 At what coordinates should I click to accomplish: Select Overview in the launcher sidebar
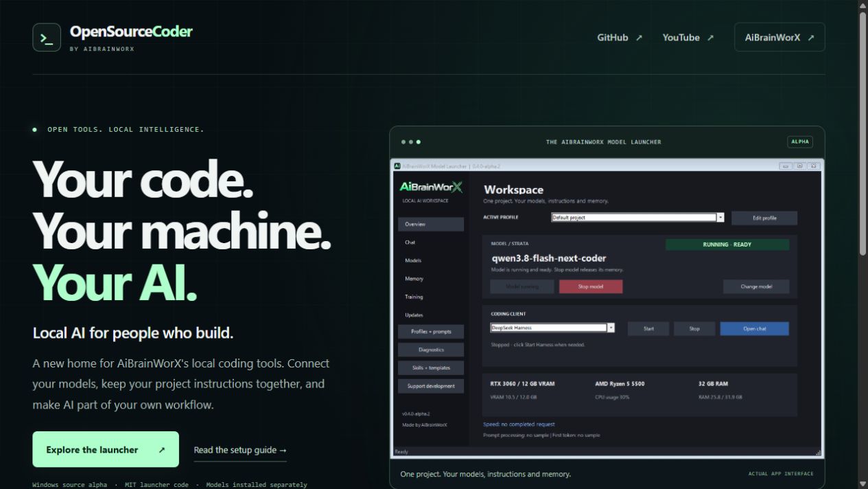[x=431, y=224]
